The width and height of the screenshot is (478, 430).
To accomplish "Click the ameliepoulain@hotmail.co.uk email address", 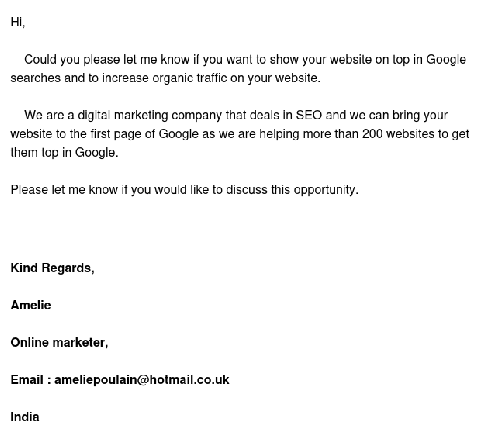I will (x=142, y=380).
